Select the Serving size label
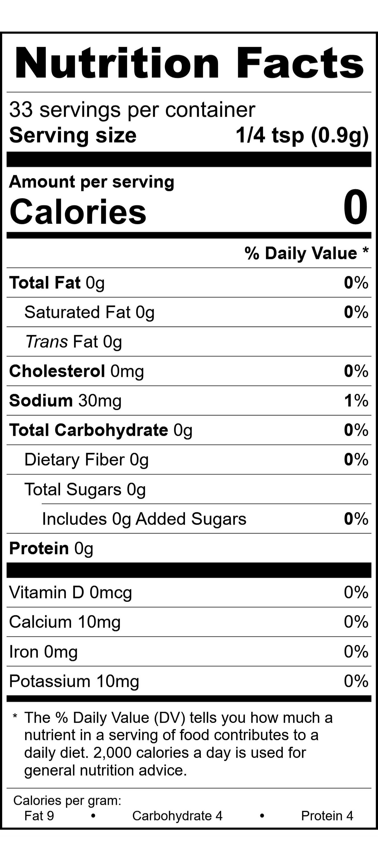 pos(73,135)
